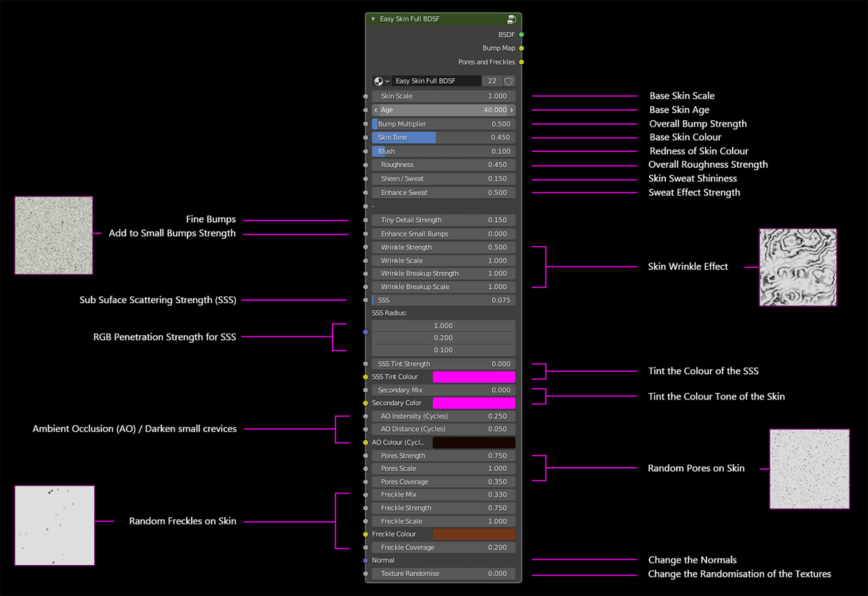Click the Skin Scale input socket

pos(365,96)
